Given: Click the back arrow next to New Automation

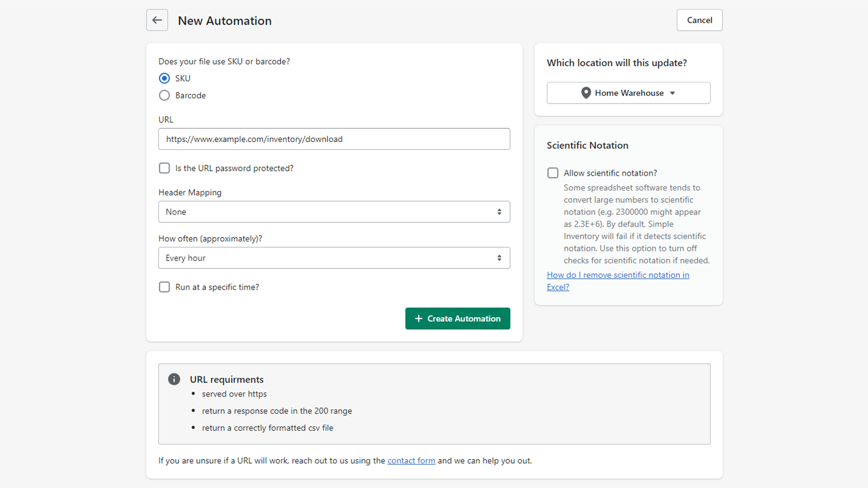Looking at the screenshot, I should tap(157, 20).
